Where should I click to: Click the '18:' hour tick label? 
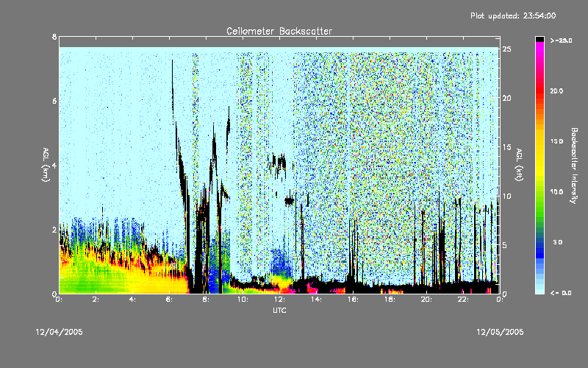click(390, 300)
